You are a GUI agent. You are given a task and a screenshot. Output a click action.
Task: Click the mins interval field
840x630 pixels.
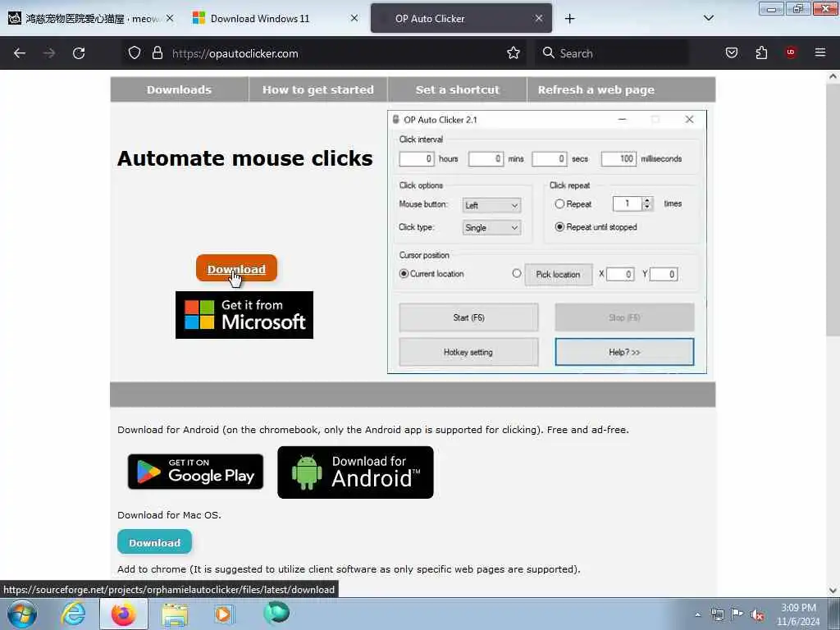[x=486, y=158]
